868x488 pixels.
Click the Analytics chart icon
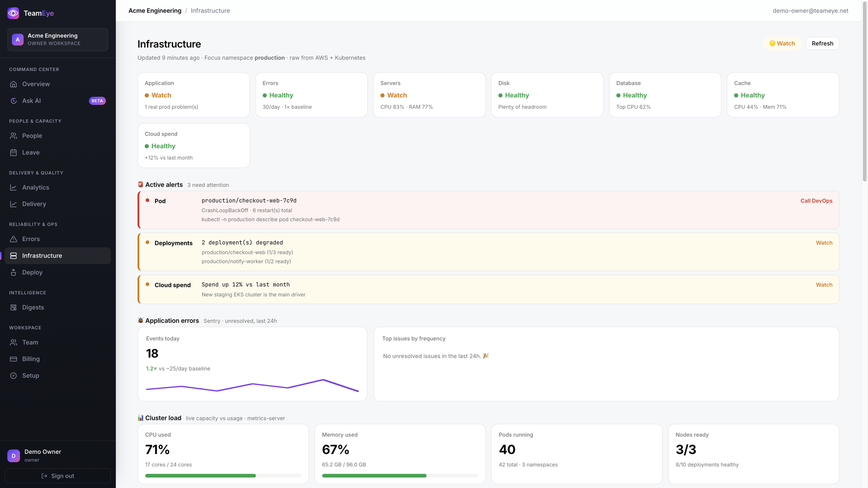13,187
